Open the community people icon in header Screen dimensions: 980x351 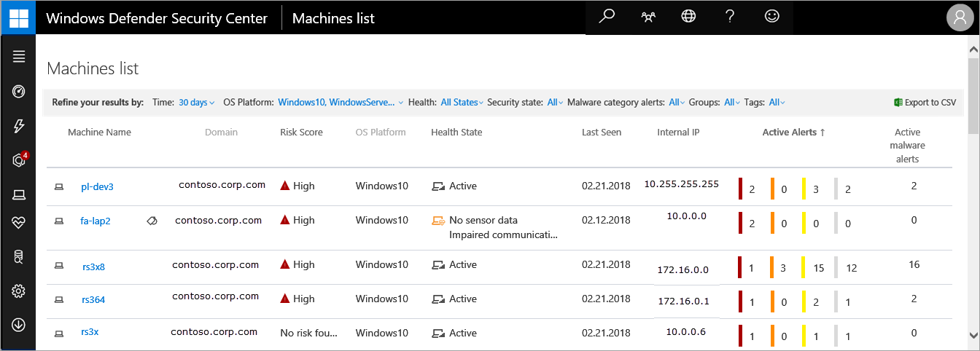pos(647,17)
